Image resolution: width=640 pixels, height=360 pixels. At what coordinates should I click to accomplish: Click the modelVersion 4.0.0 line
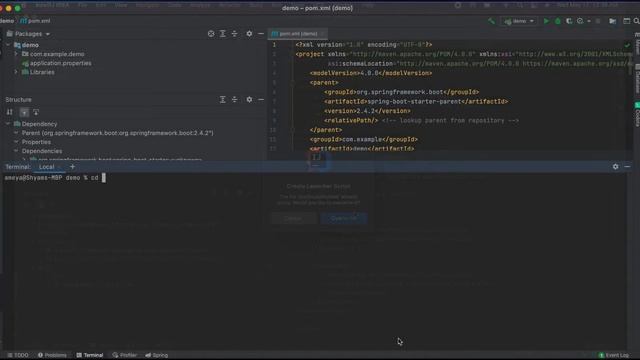(371, 73)
